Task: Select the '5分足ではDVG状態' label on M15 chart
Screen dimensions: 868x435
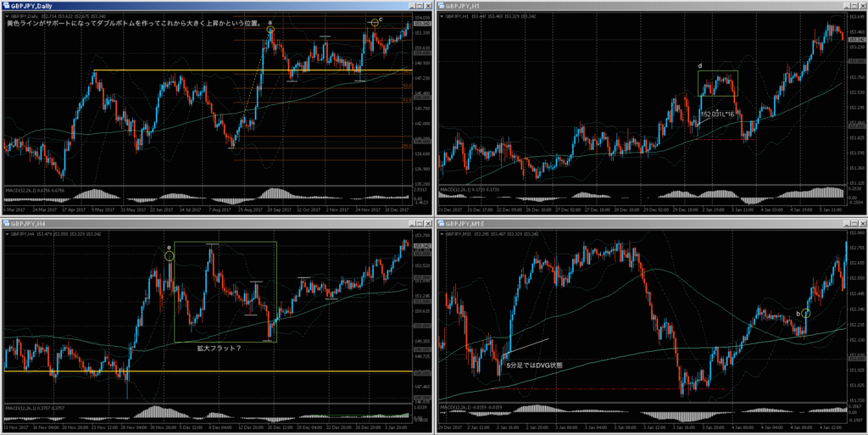Action: (536, 365)
